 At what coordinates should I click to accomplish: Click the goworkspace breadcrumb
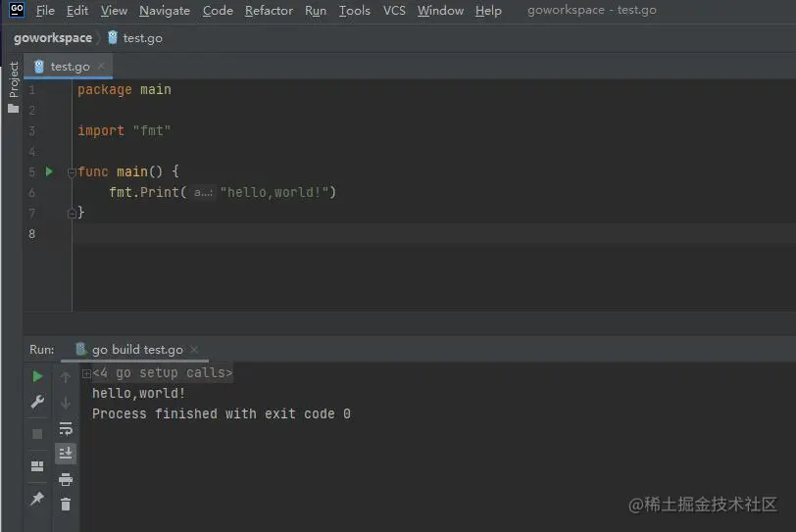click(x=52, y=38)
